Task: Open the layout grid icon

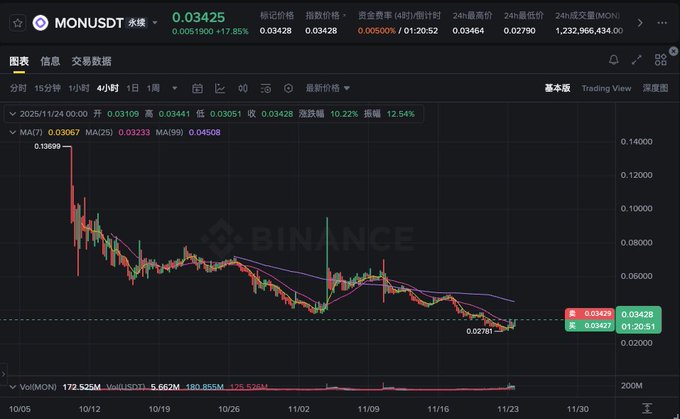Action: coord(660,60)
